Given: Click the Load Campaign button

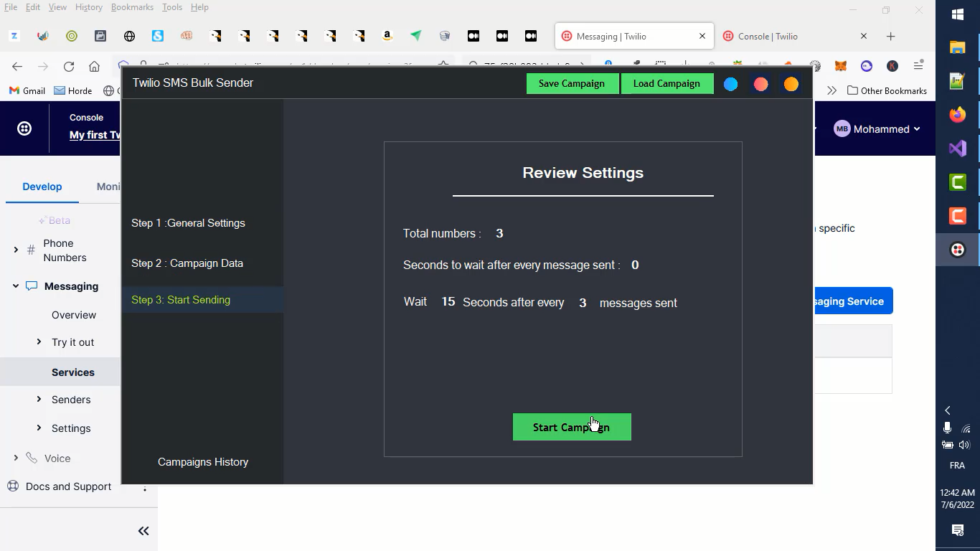Looking at the screenshot, I should pos(666,83).
